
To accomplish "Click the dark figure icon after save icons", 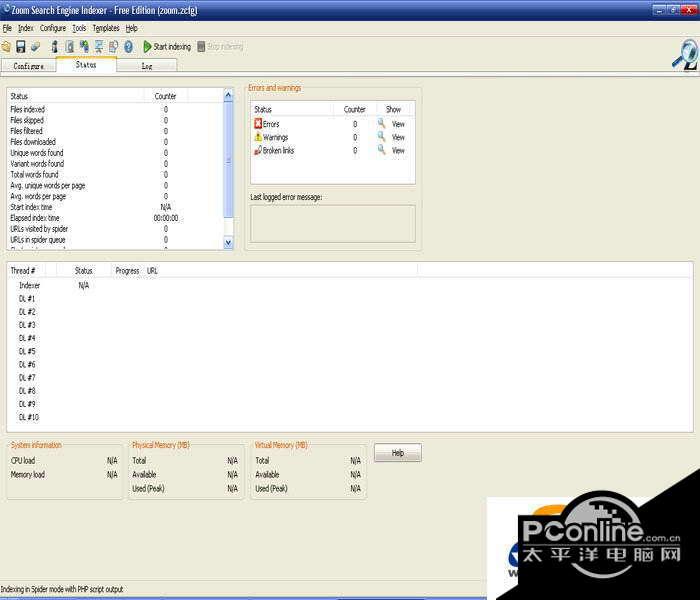I will click(x=54, y=46).
